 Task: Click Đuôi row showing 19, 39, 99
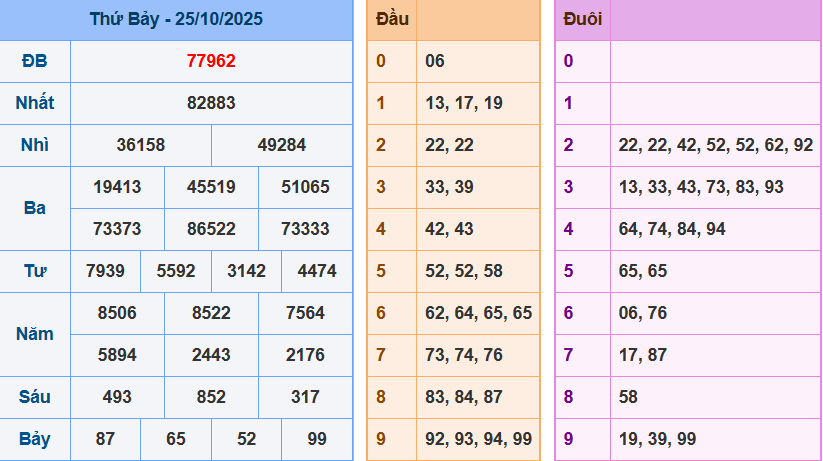[657, 439]
